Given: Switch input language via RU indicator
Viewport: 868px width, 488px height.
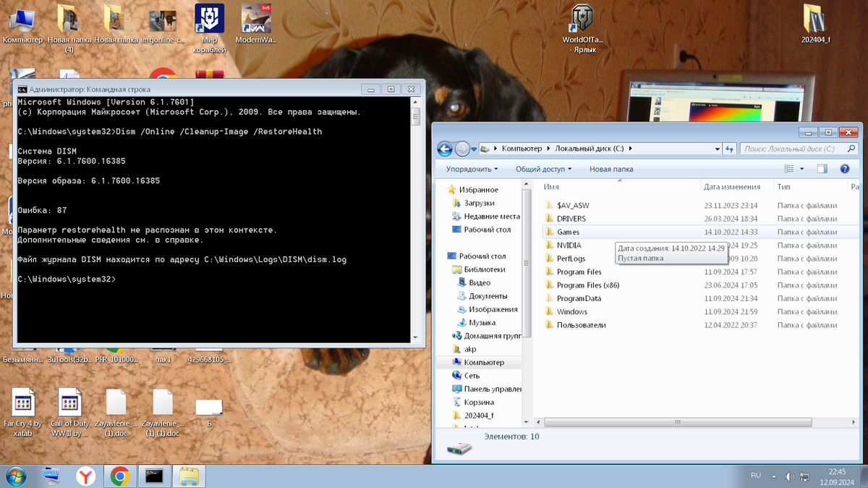Looking at the screenshot, I should click(756, 476).
